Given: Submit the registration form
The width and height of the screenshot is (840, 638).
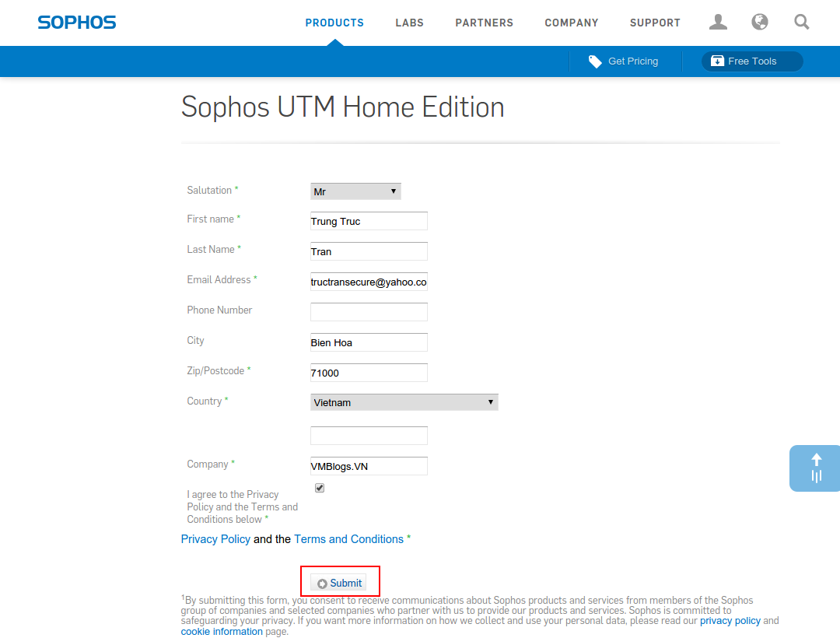Looking at the screenshot, I should [339, 583].
